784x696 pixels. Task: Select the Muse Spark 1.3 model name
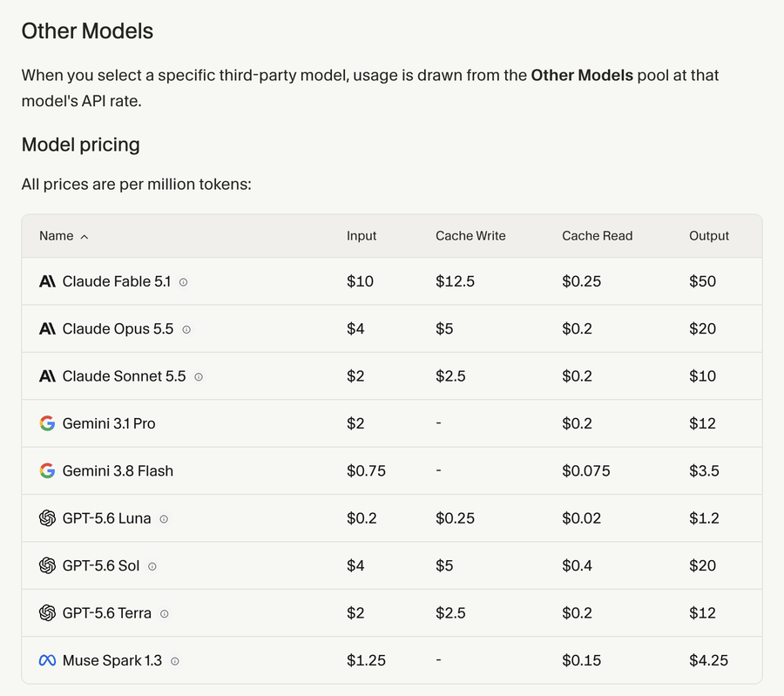112,660
